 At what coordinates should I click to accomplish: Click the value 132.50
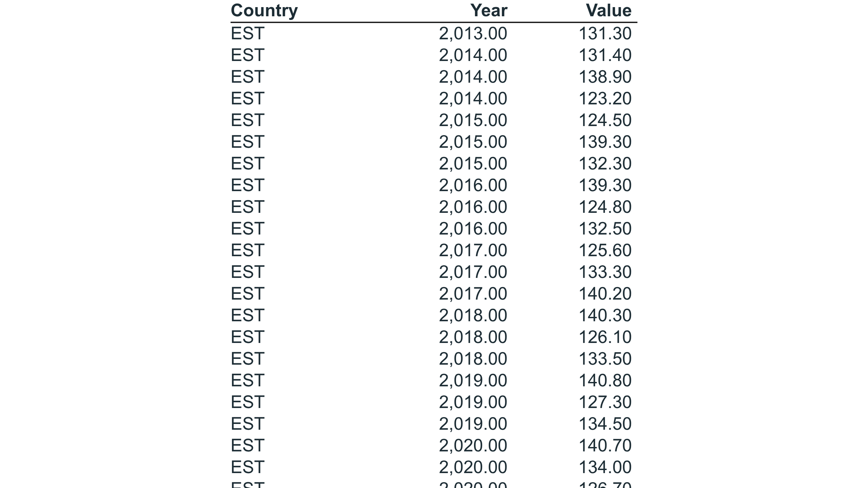click(x=605, y=229)
